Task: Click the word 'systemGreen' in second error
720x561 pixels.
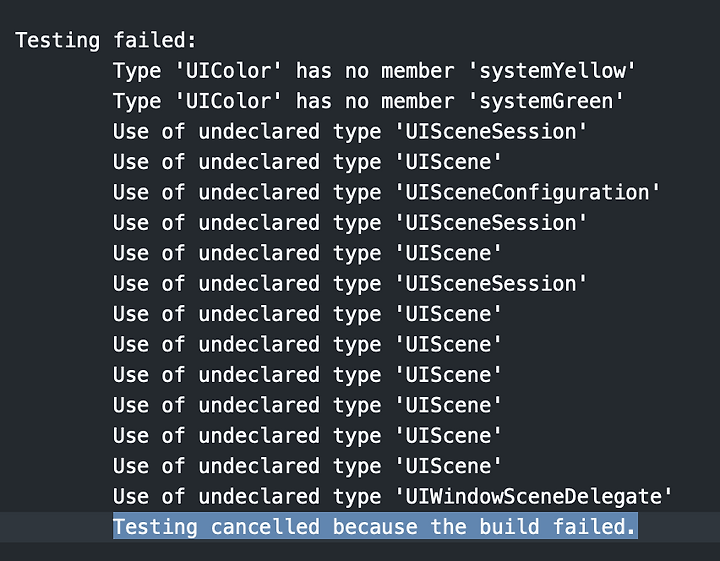Action: pyautogui.click(x=546, y=101)
